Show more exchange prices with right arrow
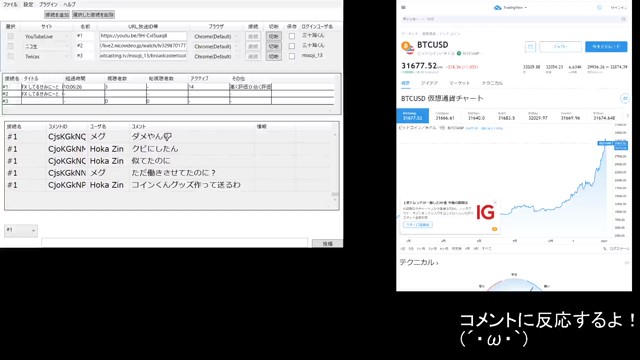Viewport: 640px width, 360px height. click(627, 116)
